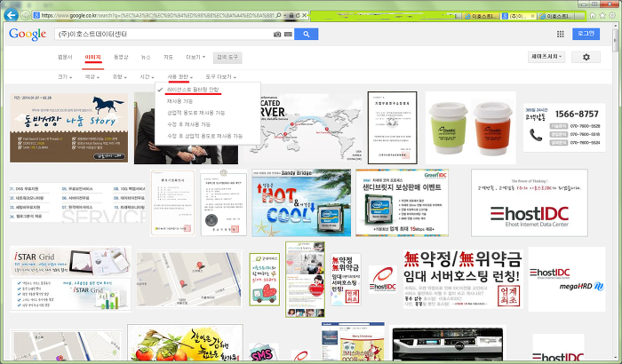Toggle the 검색 도구 button
The width and height of the screenshot is (622, 364).
coord(227,58)
